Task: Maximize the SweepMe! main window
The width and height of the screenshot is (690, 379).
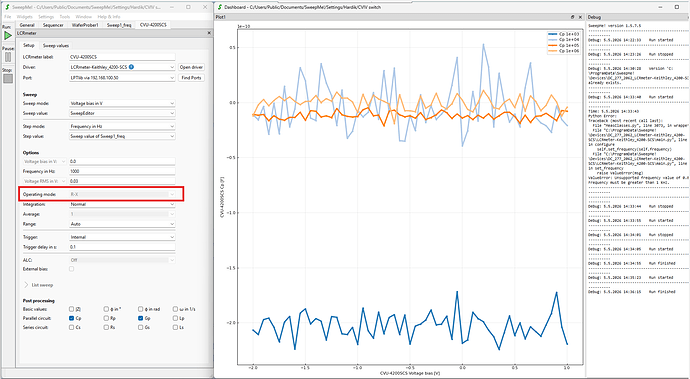Action: pyautogui.click(x=188, y=7)
